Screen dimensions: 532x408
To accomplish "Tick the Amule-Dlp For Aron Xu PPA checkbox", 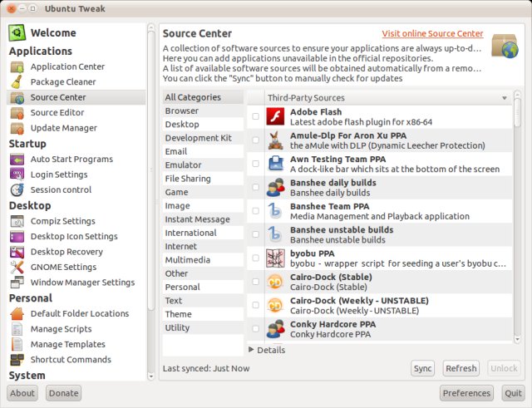I will click(255, 140).
